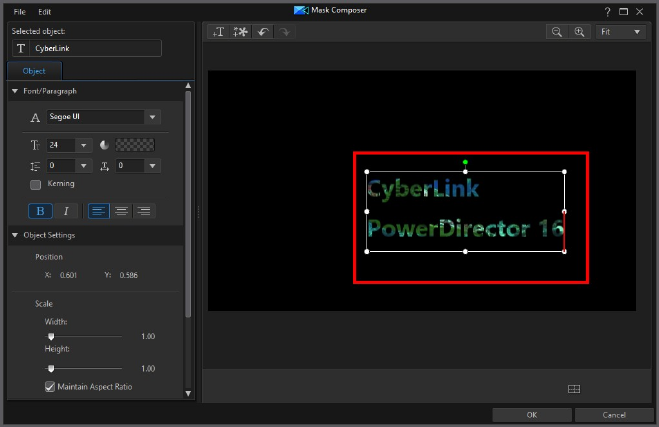Viewport: 659px width, 427px height.
Task: Open the Edit menu
Action: click(45, 12)
